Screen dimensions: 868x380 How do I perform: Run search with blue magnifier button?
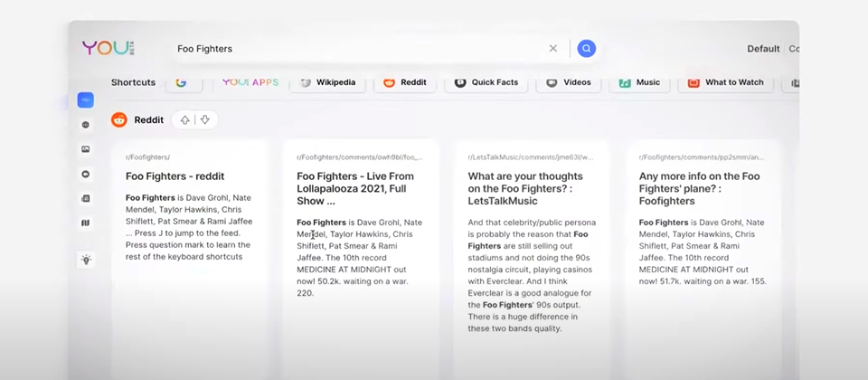coord(586,48)
